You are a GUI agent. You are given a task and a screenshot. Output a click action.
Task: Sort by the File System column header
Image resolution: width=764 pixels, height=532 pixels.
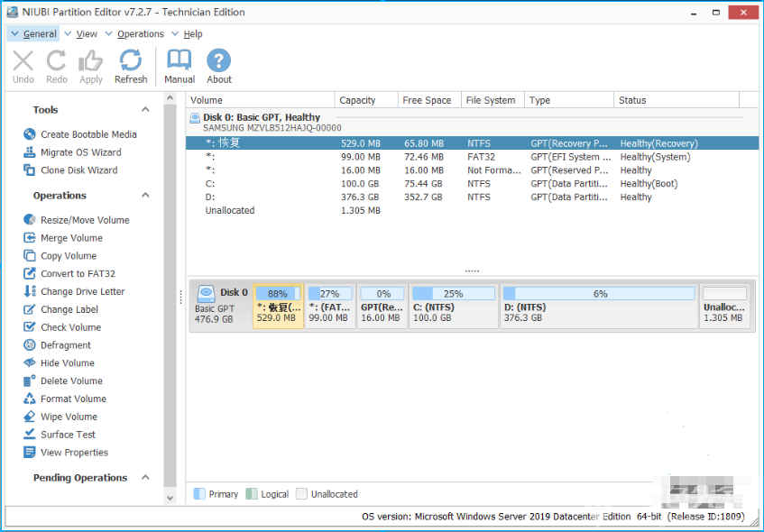click(x=493, y=100)
